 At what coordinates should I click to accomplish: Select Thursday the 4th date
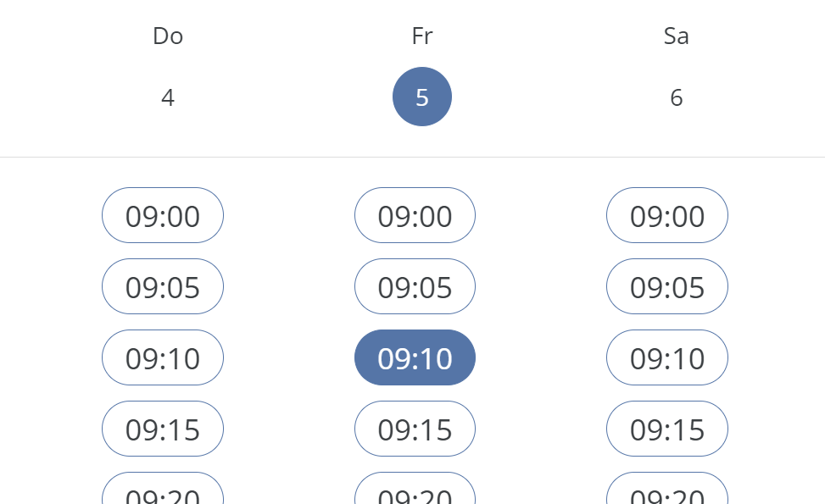click(x=168, y=97)
